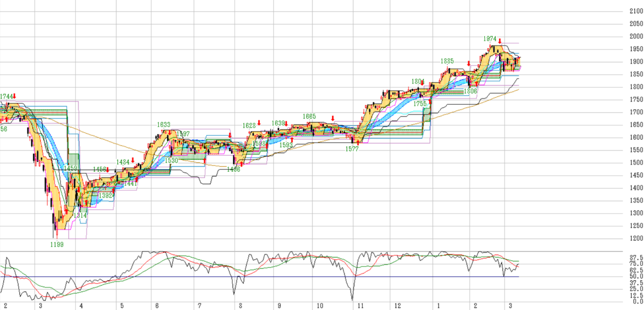This screenshot has width=644, height=310.
Task: Select the 1665 high label
Action: tap(309, 116)
